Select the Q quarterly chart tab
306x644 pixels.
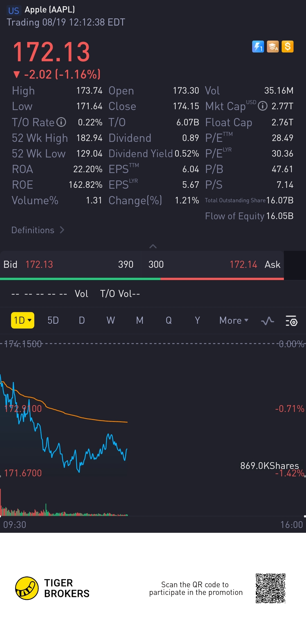(x=169, y=320)
